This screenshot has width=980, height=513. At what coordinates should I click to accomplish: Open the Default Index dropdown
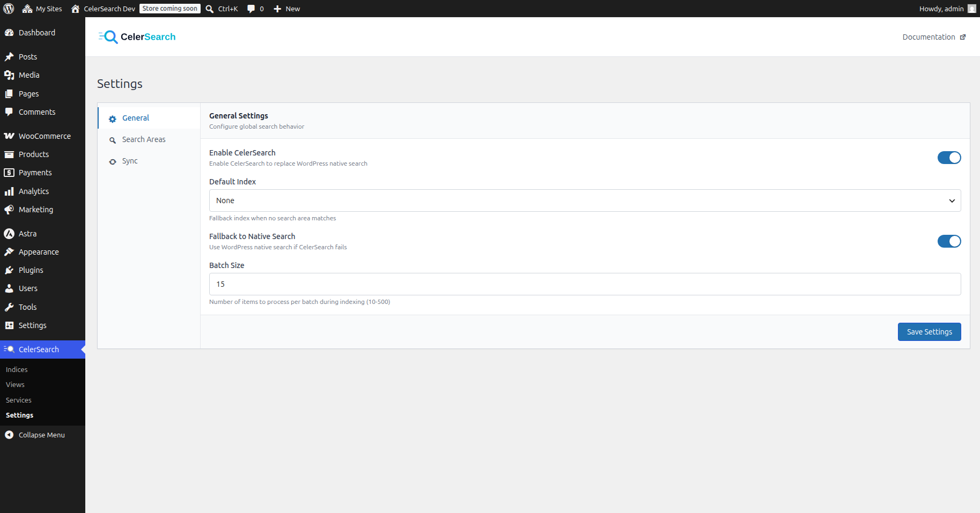(585, 200)
